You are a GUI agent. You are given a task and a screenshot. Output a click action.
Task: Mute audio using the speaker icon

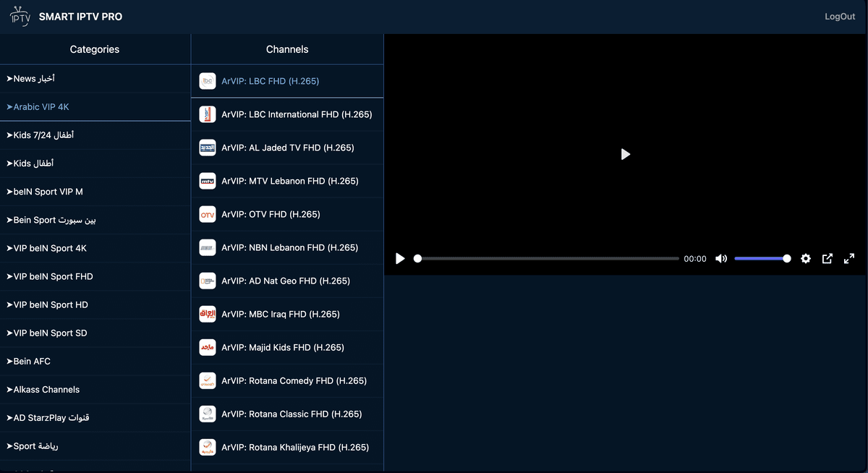pyautogui.click(x=721, y=258)
